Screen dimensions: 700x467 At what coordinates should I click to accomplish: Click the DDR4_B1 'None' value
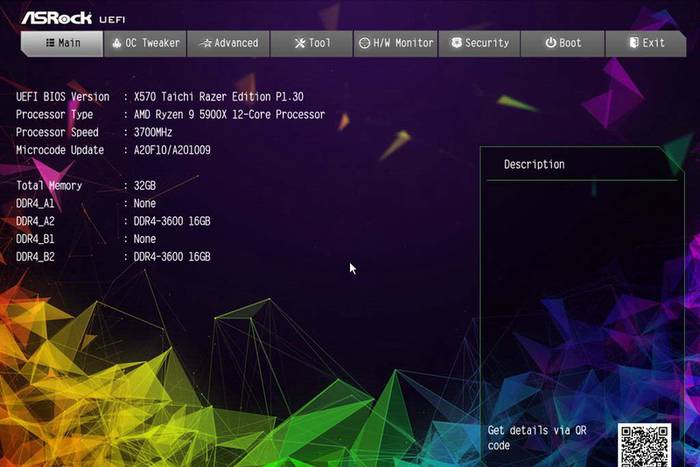(145, 239)
